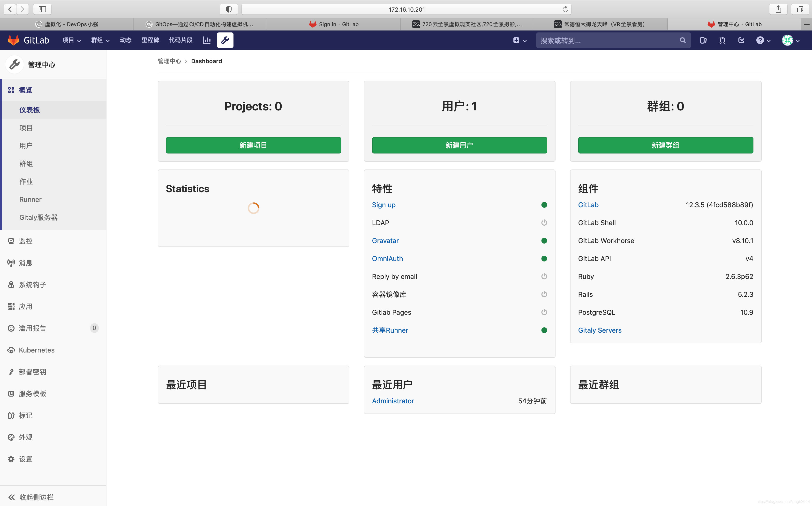This screenshot has width=812, height=506.
Task: Open the Gitaly Servers link
Action: (x=600, y=330)
